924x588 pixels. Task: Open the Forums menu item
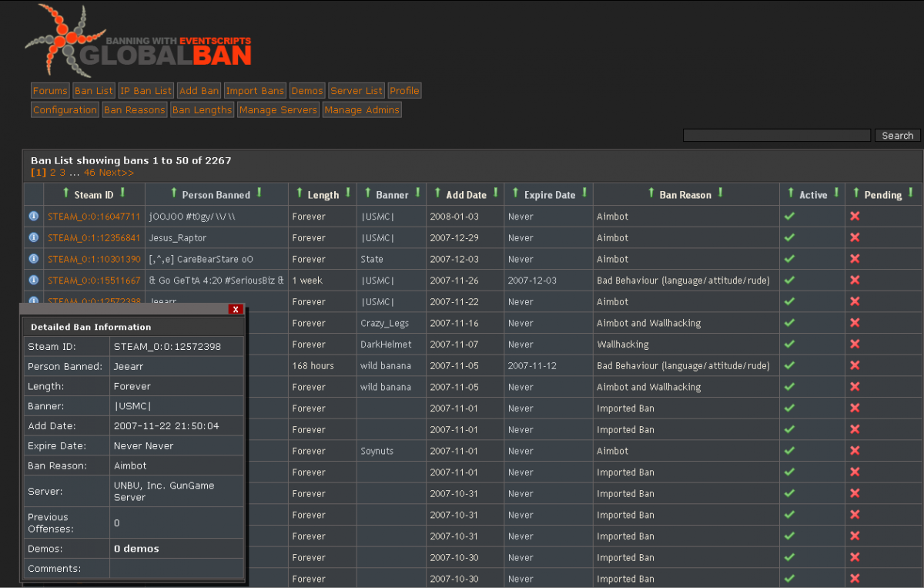(x=50, y=91)
